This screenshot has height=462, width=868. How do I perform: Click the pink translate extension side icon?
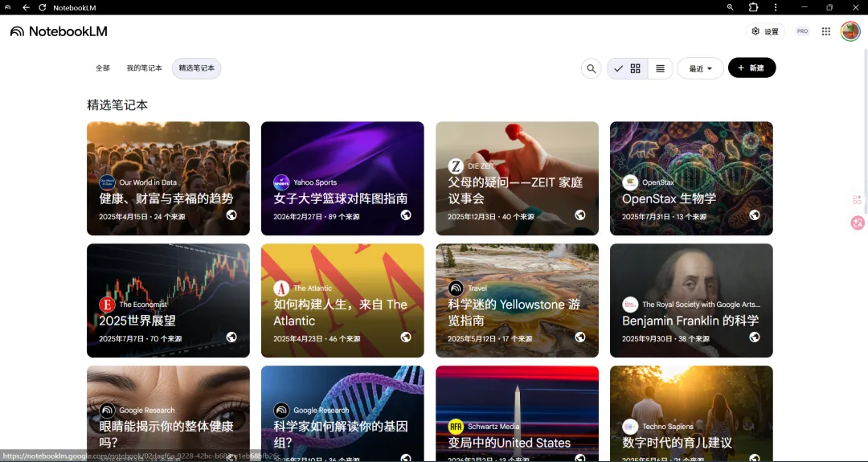click(858, 223)
